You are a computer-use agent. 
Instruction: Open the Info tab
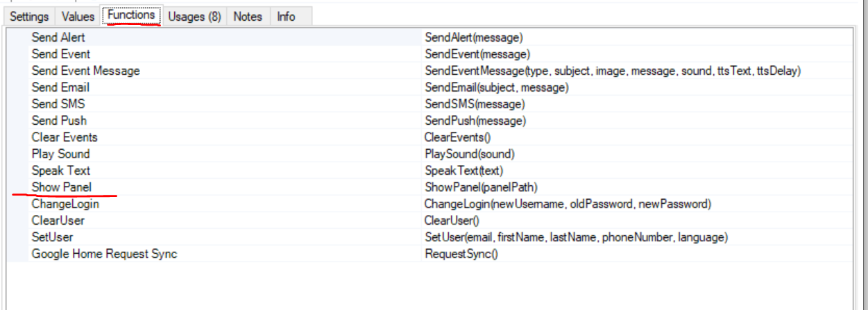coord(286,17)
